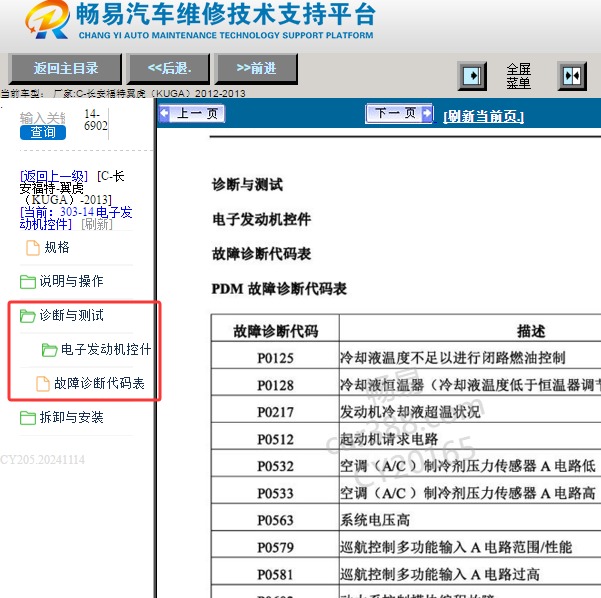Expand the 说明与操作 folder
601x598 pixels.
pyautogui.click(x=71, y=281)
